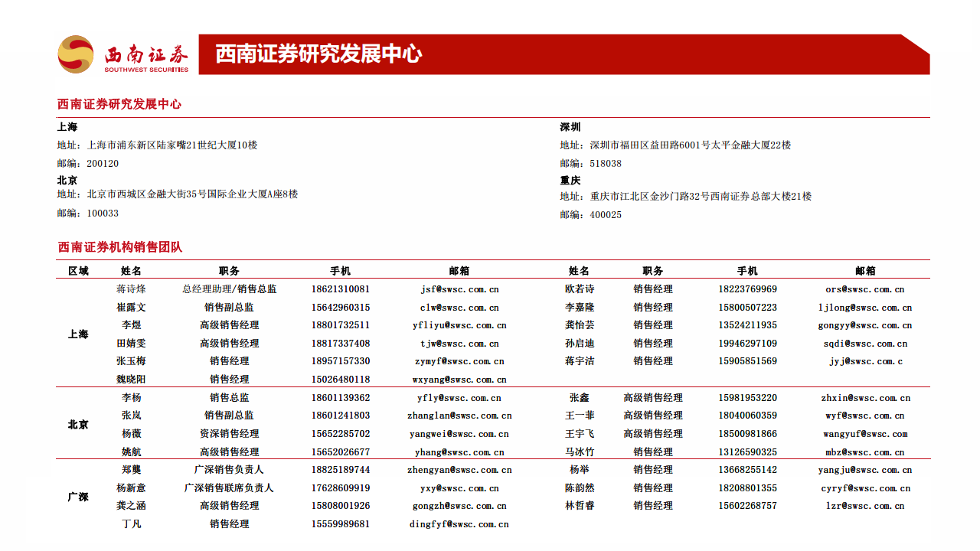
Task: Select name 林哲睿
Action: pyautogui.click(x=580, y=506)
